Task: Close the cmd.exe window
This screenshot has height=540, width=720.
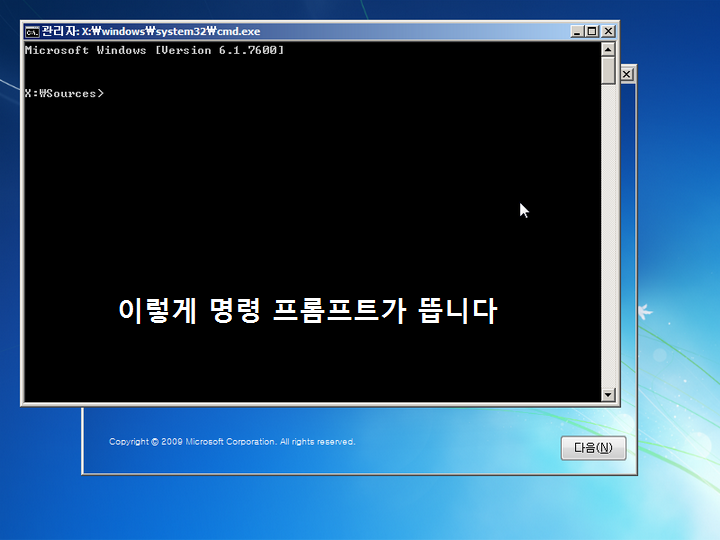Action: pyautogui.click(x=608, y=31)
